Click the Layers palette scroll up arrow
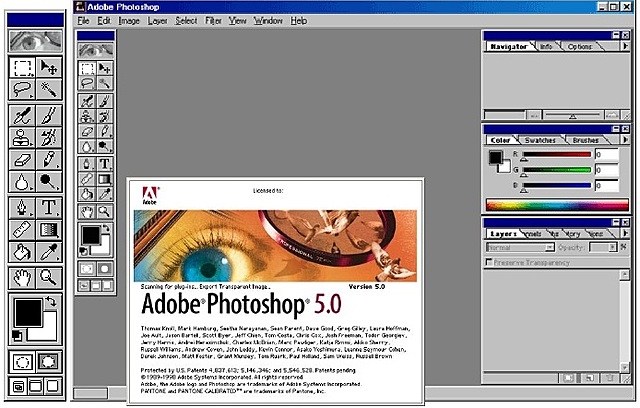The height and width of the screenshot is (408, 640). click(624, 275)
